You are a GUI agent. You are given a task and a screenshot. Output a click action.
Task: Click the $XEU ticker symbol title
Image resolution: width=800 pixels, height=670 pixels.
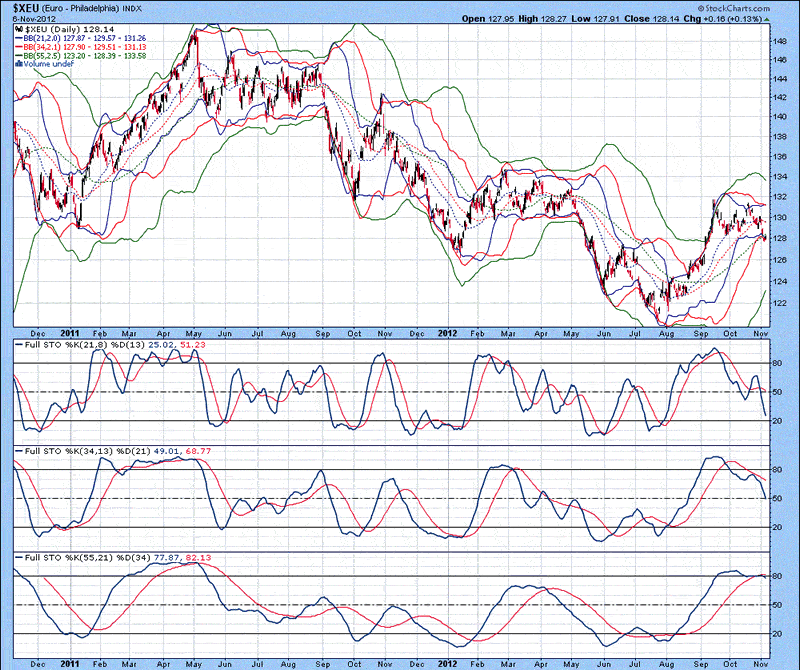pyautogui.click(x=27, y=7)
